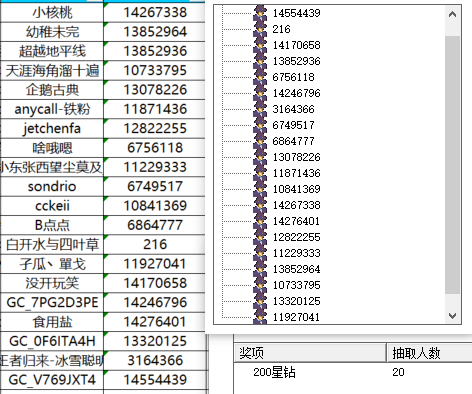Select spreadsheet cell 14554439
This screenshot has height=394, width=472.
pos(155,380)
